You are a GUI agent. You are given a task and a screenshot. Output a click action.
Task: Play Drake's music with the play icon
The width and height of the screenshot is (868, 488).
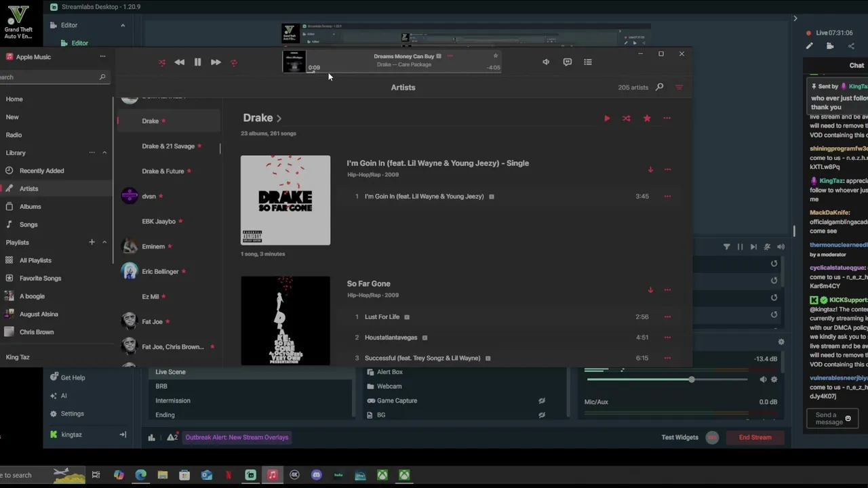tap(607, 119)
